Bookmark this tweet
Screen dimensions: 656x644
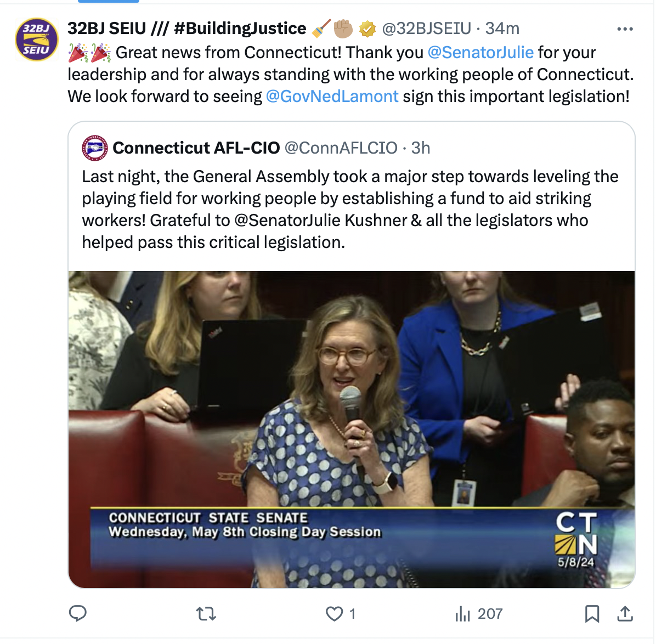pyautogui.click(x=592, y=614)
